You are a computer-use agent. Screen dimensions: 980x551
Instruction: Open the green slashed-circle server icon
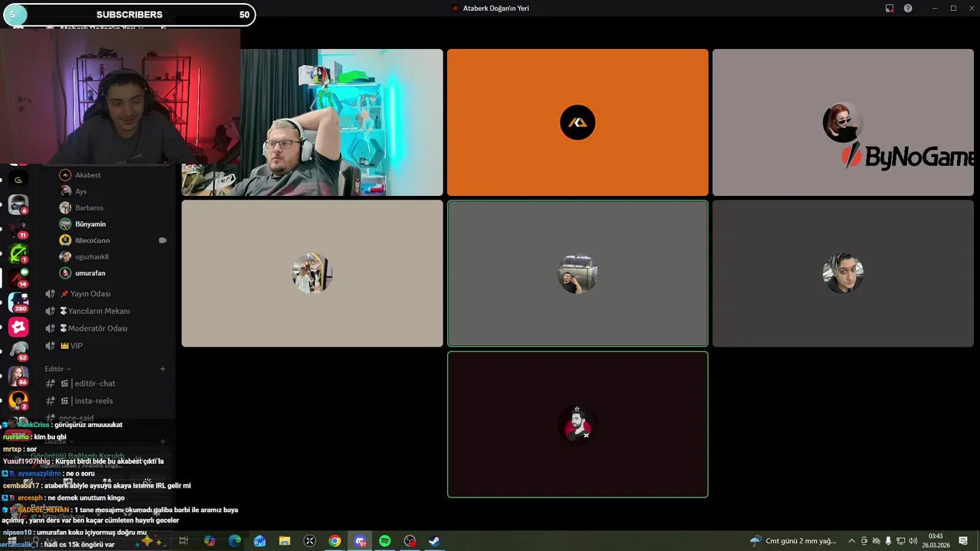(x=18, y=253)
